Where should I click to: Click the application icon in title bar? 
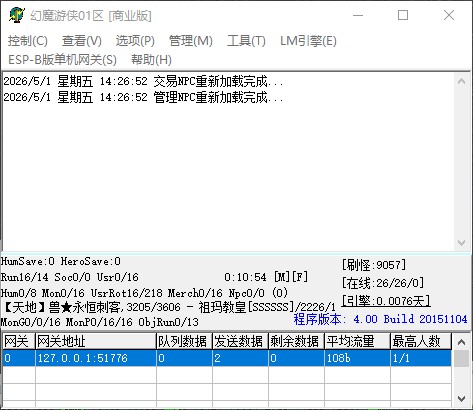tap(17, 15)
